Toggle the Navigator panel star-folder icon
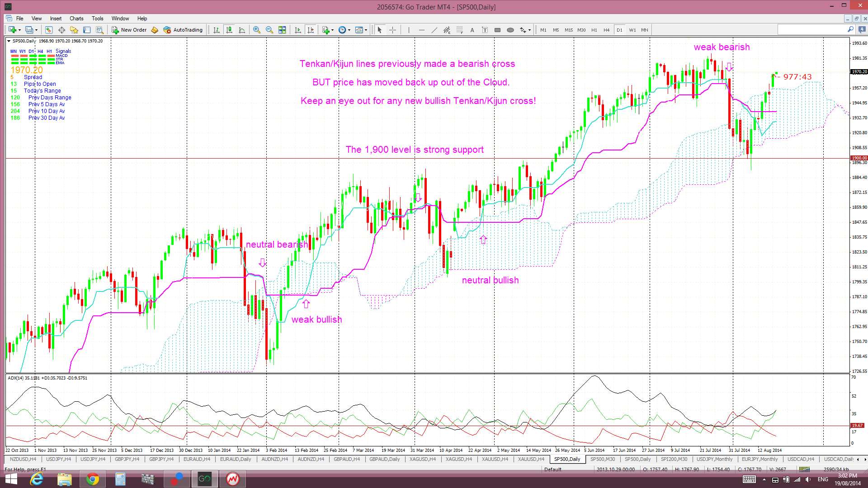 (x=74, y=30)
